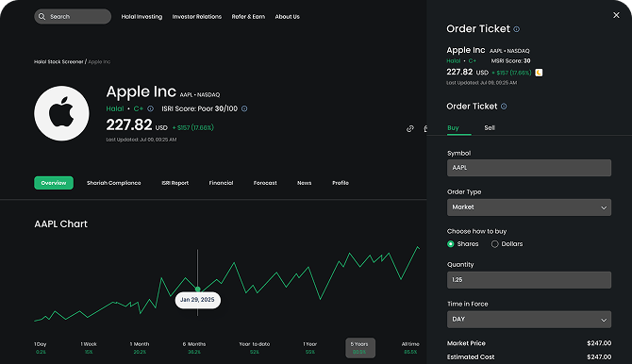
Task: Click the Estimated Cost $247.00 value
Action: [x=599, y=356]
